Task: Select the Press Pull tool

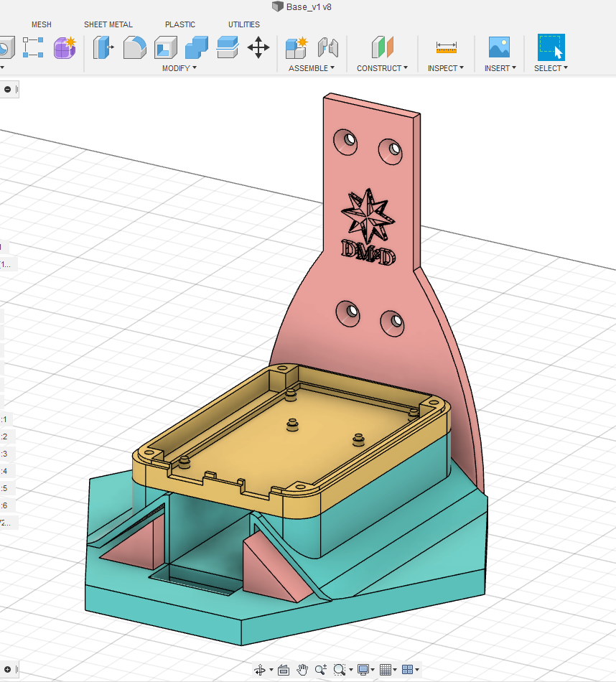Action: (x=103, y=47)
